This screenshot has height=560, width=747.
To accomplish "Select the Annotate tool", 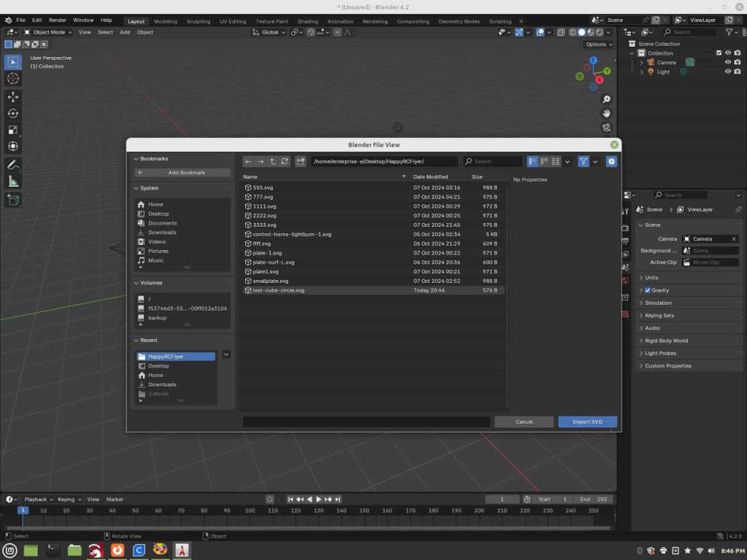I will click(13, 166).
